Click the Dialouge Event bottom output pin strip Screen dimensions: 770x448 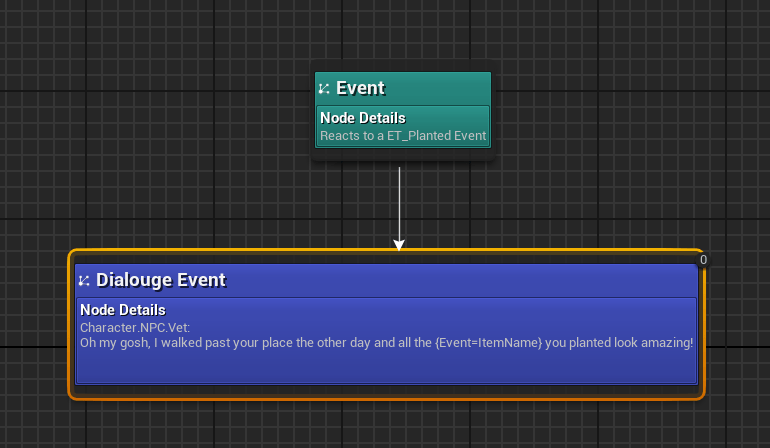coord(386,390)
